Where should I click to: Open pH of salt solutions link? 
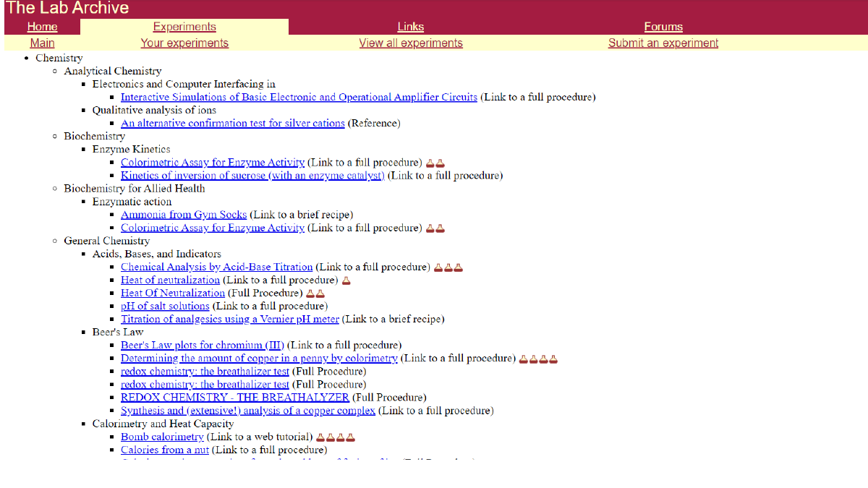click(x=165, y=306)
